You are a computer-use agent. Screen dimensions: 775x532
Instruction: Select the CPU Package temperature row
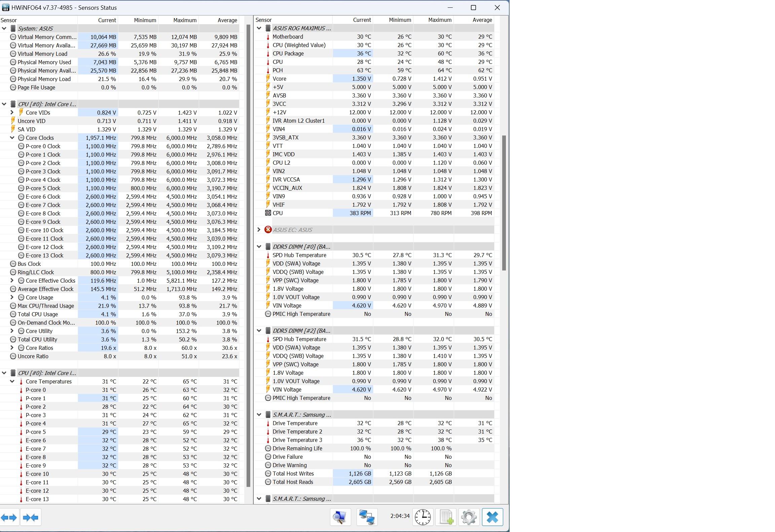(x=288, y=53)
